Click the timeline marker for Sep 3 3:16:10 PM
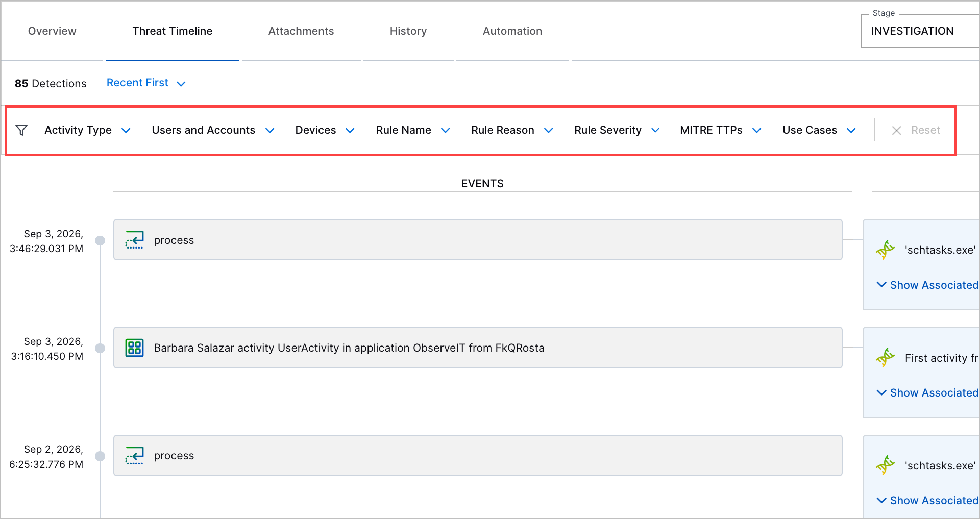Viewport: 980px width, 519px height. (100, 348)
